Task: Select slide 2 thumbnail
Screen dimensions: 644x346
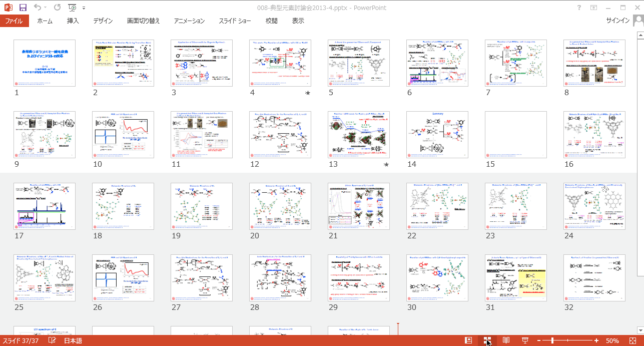Action: click(123, 63)
